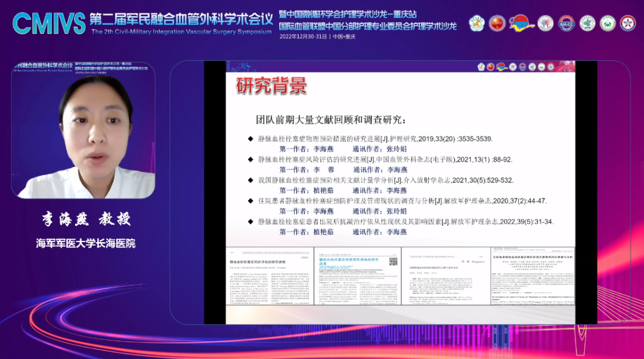Click the IUA-CC logo
Image resolution: width=644 pixels, height=359 pixels.
coord(566,24)
